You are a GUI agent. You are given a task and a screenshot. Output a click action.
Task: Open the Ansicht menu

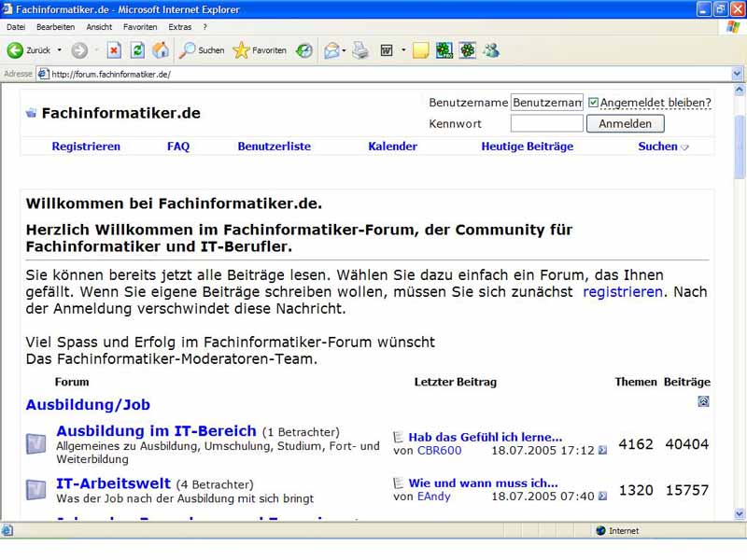[99, 27]
